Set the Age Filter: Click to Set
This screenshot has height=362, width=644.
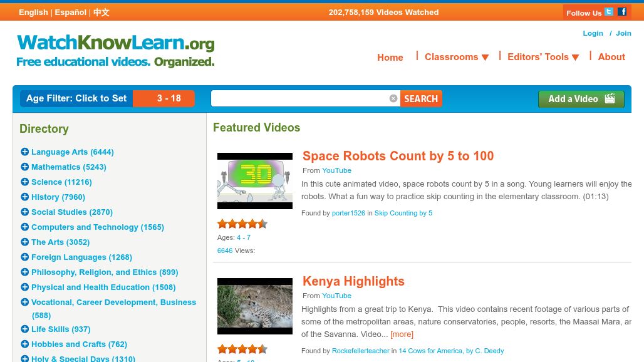(x=76, y=98)
